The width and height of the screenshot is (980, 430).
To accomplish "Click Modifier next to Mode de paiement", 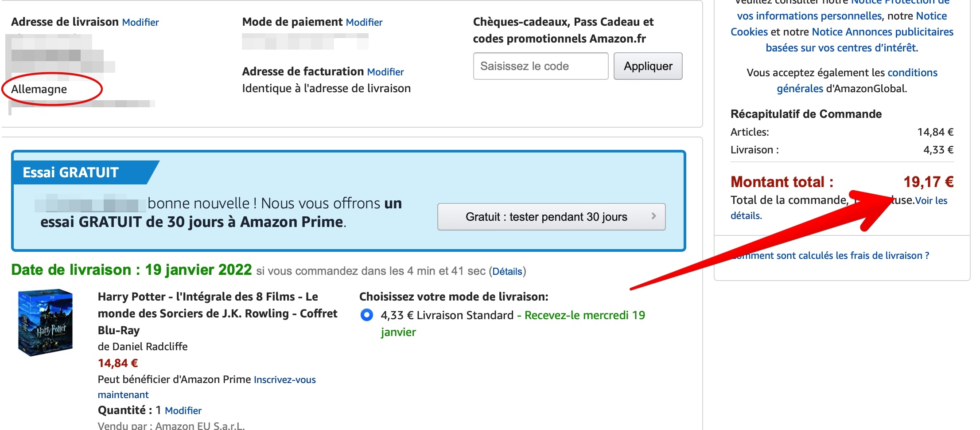I will pos(364,22).
